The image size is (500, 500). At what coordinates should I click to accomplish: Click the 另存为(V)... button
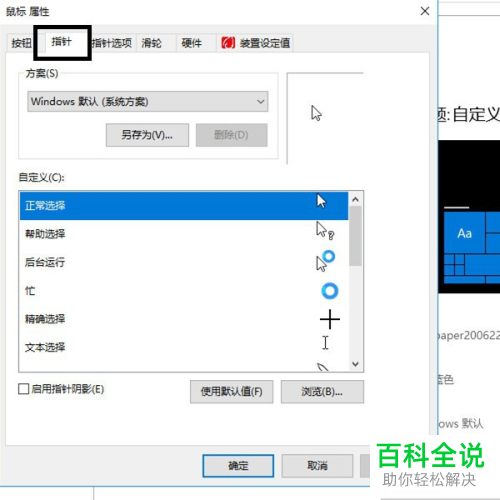[x=147, y=135]
